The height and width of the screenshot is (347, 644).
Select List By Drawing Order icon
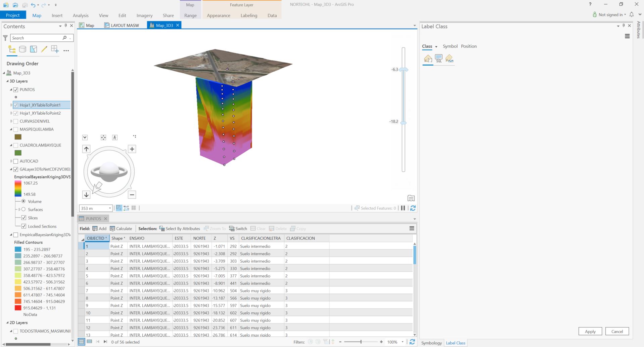coord(12,50)
